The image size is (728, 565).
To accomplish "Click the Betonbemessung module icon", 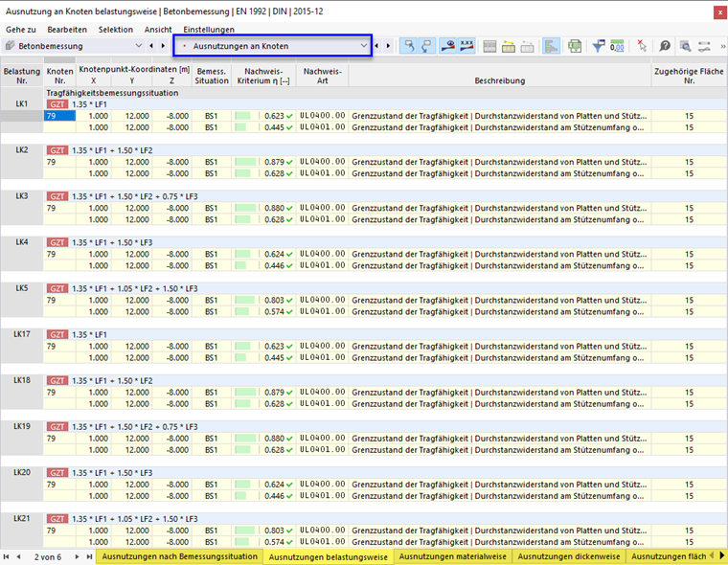I will [10, 46].
